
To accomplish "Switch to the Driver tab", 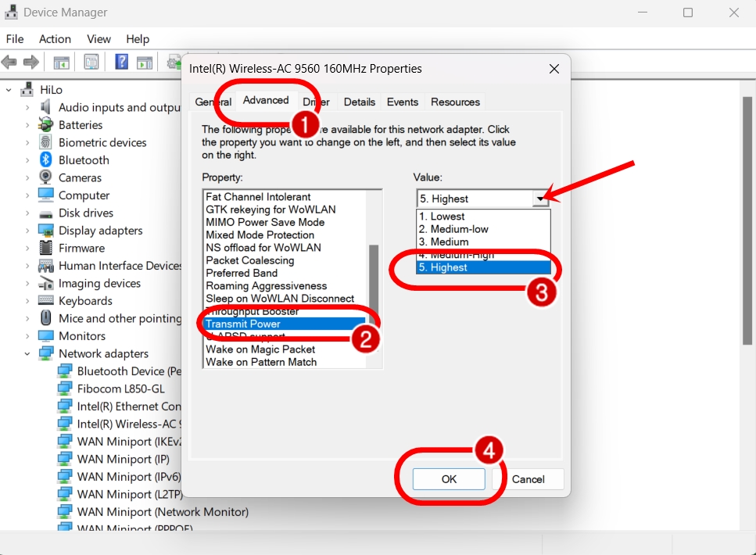I will click(x=316, y=102).
